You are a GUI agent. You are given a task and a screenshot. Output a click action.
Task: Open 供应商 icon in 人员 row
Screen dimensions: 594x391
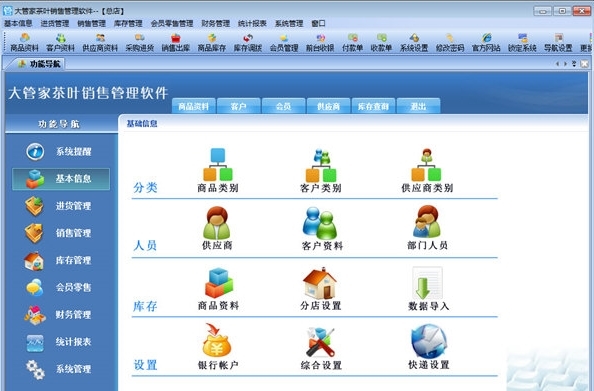coord(217,228)
